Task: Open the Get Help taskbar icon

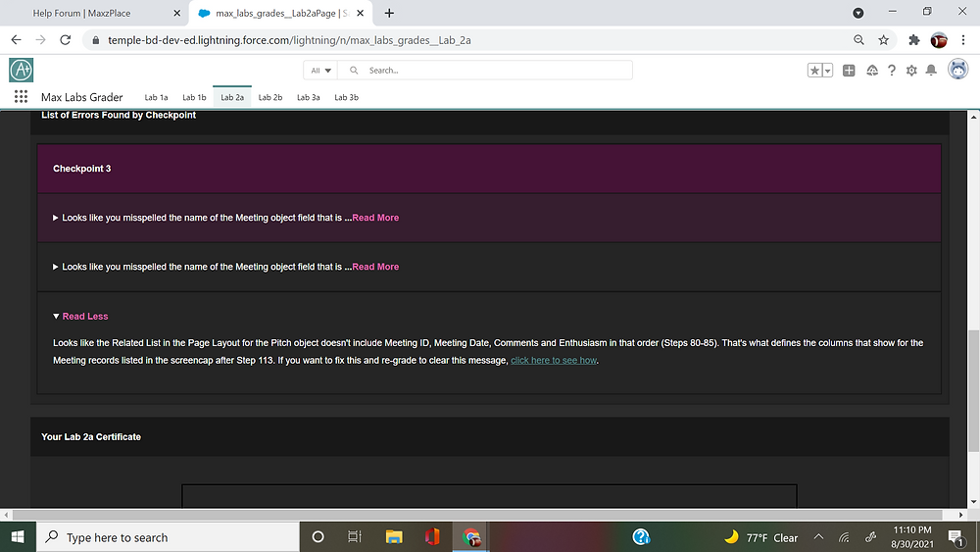Action: (x=641, y=537)
